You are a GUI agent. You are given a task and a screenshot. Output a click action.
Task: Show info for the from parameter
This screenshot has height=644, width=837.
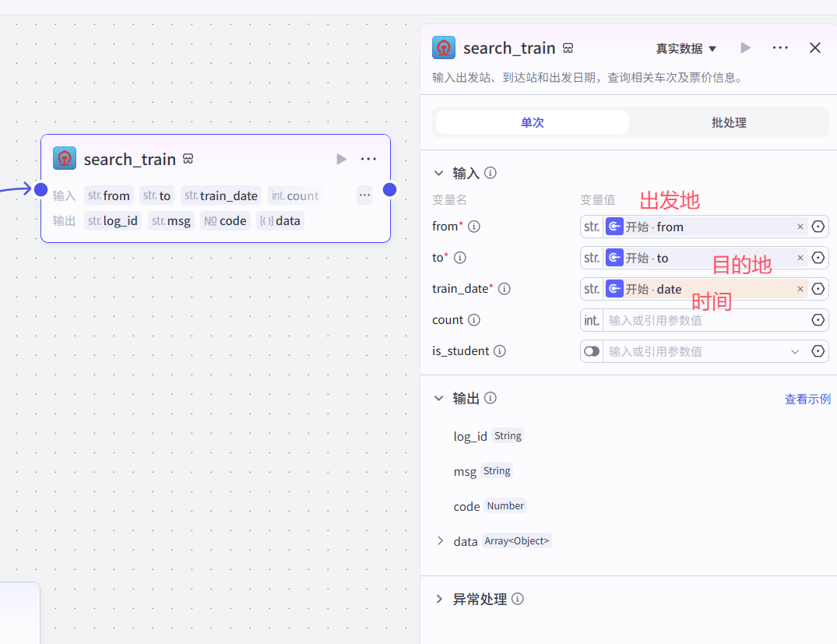473,227
